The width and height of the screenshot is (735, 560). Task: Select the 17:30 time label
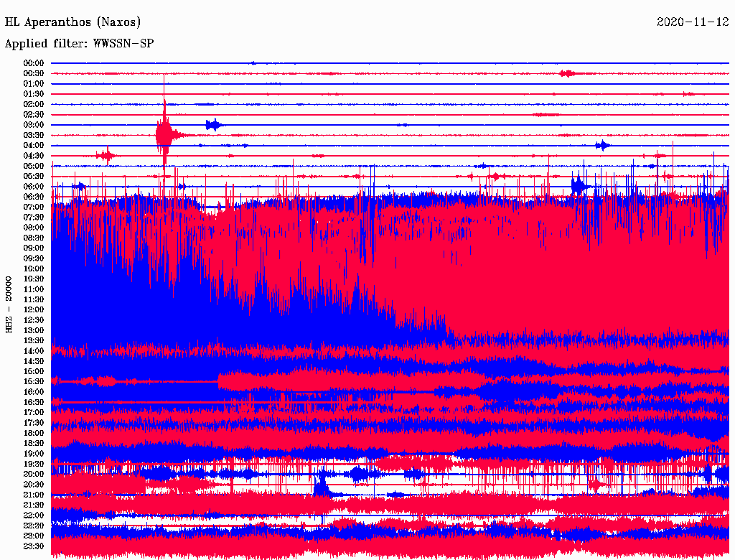tap(34, 423)
